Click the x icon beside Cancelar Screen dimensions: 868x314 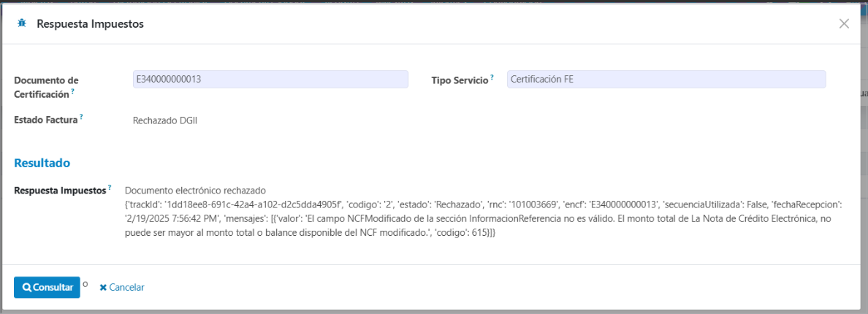103,288
